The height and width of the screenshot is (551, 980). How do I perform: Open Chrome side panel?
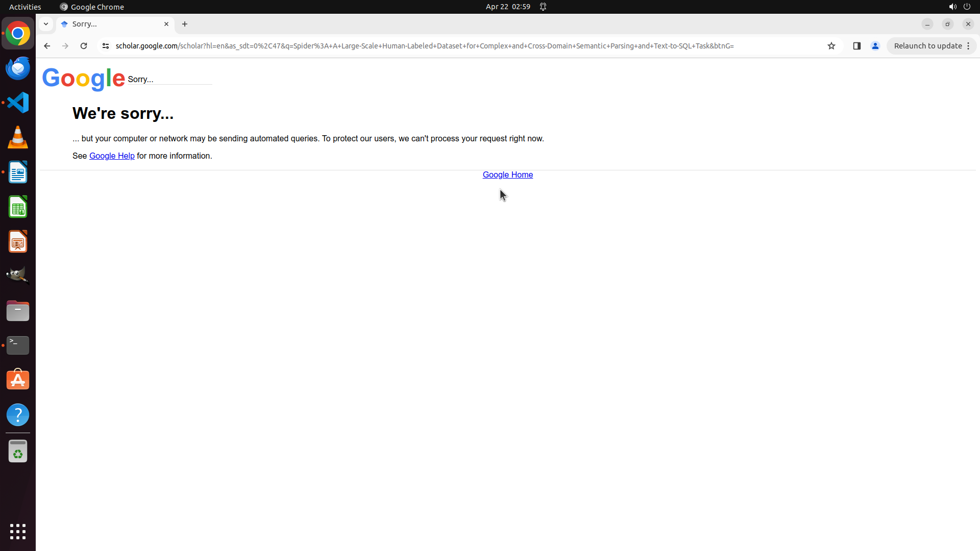[857, 46]
